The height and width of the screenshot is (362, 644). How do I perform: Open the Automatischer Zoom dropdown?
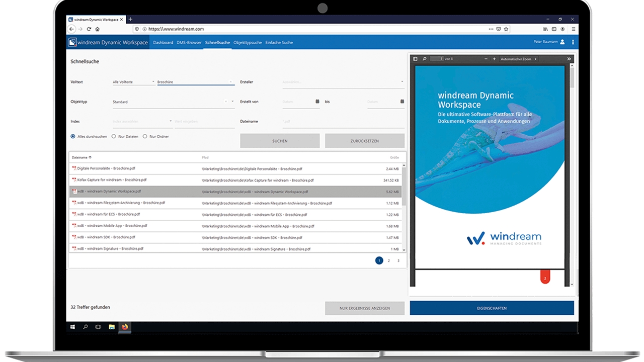coord(519,59)
